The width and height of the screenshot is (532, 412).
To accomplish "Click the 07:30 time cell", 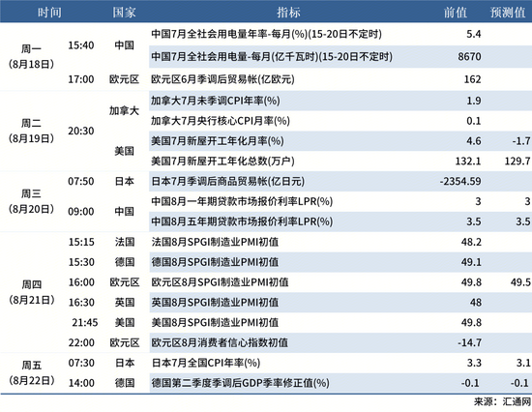I will pyautogui.click(x=81, y=363).
